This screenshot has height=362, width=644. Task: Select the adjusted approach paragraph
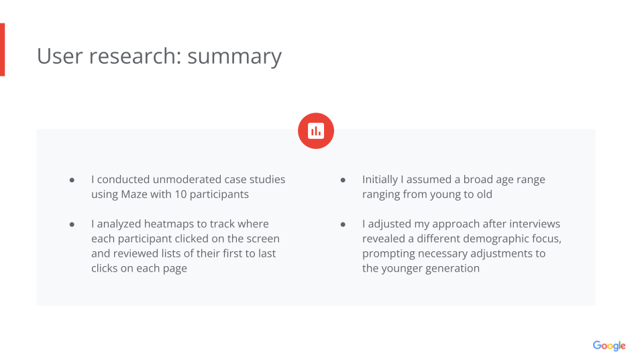462,246
